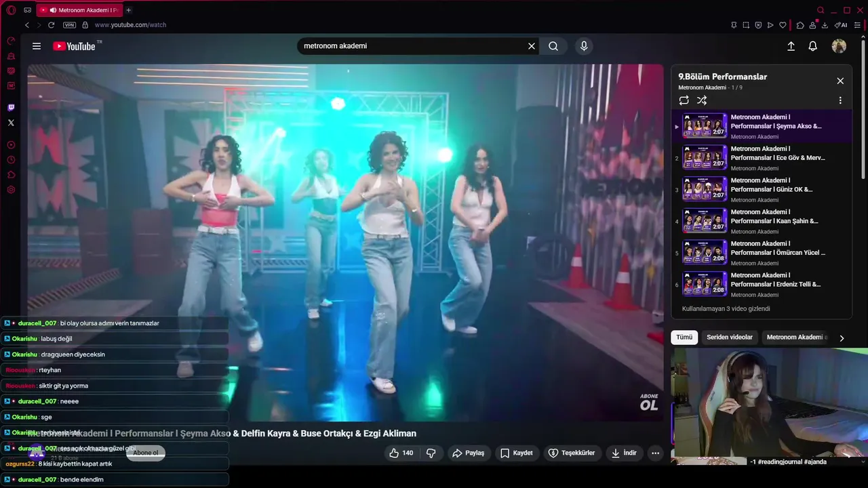The image size is (868, 488).
Task: Open the YouTube hamburger guide menu
Action: pyautogui.click(x=37, y=46)
